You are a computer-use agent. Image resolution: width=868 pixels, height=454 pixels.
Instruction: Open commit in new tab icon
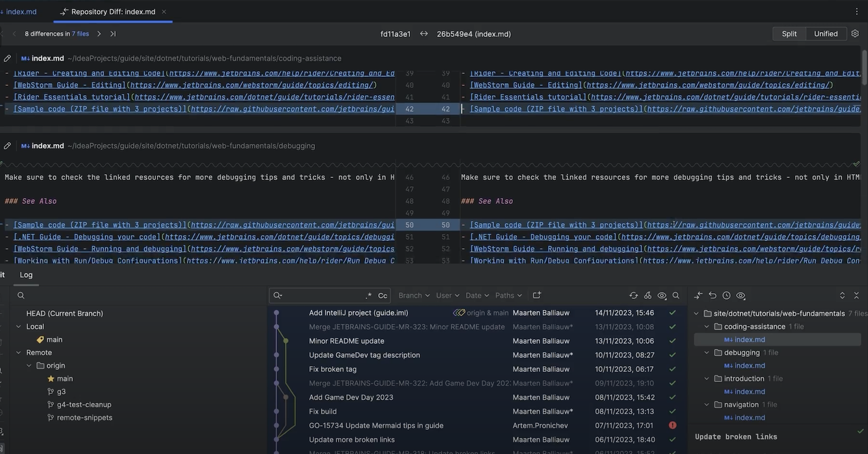(537, 295)
